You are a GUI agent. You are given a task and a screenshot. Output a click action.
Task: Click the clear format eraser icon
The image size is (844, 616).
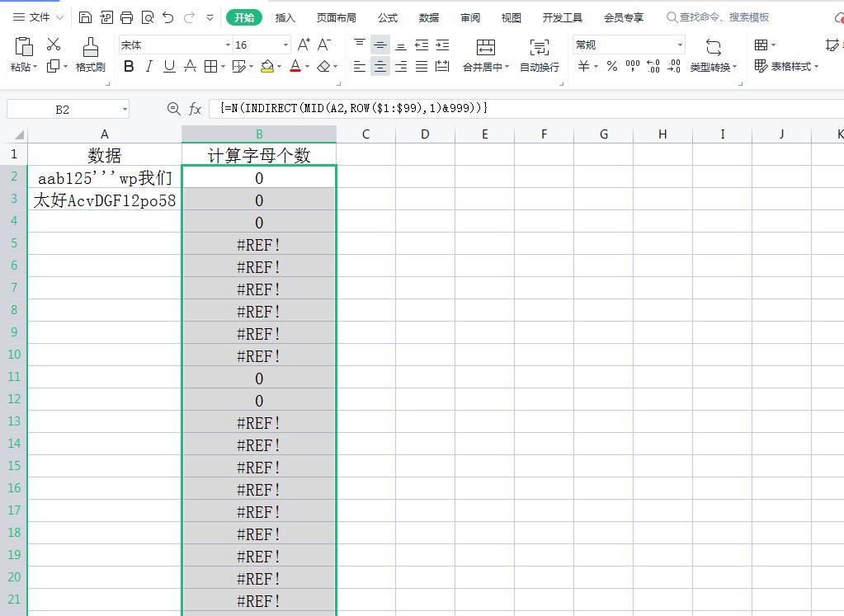pyautogui.click(x=323, y=66)
